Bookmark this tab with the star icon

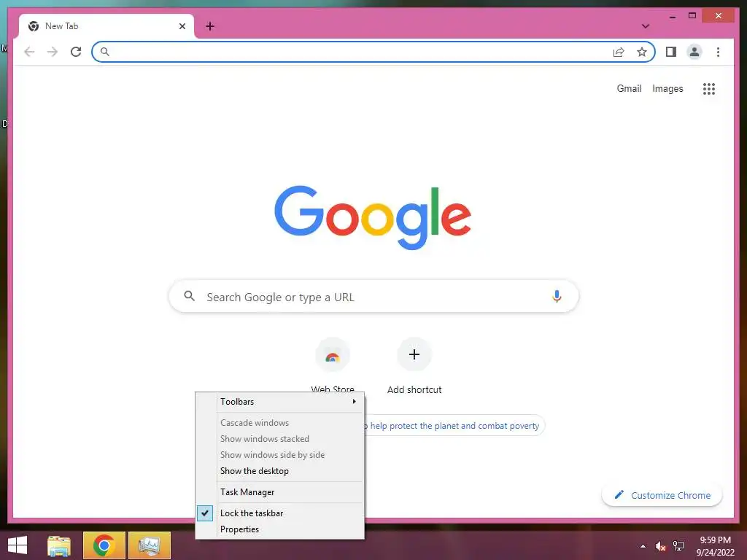click(642, 52)
